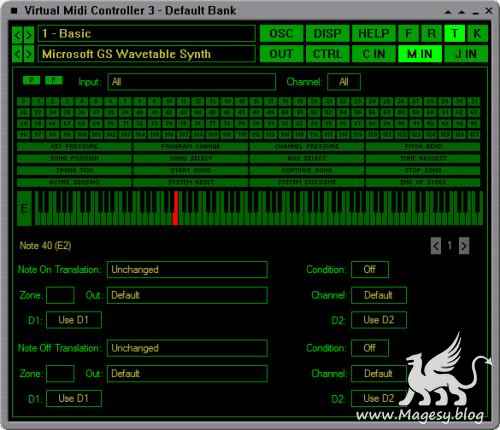The image size is (500, 430).
Task: Click the Note 40 (E2) label
Action: pos(45,246)
